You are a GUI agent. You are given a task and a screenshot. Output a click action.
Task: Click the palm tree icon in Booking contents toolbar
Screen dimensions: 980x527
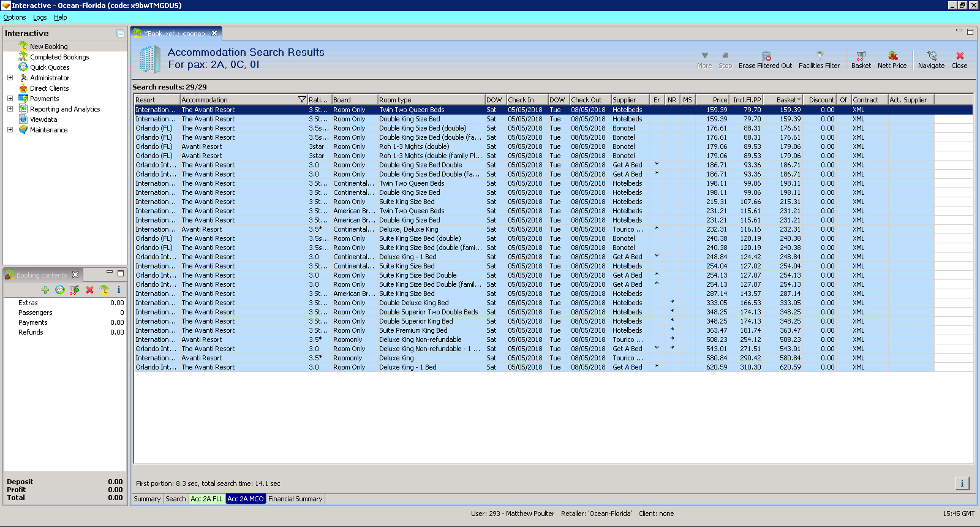pos(104,290)
